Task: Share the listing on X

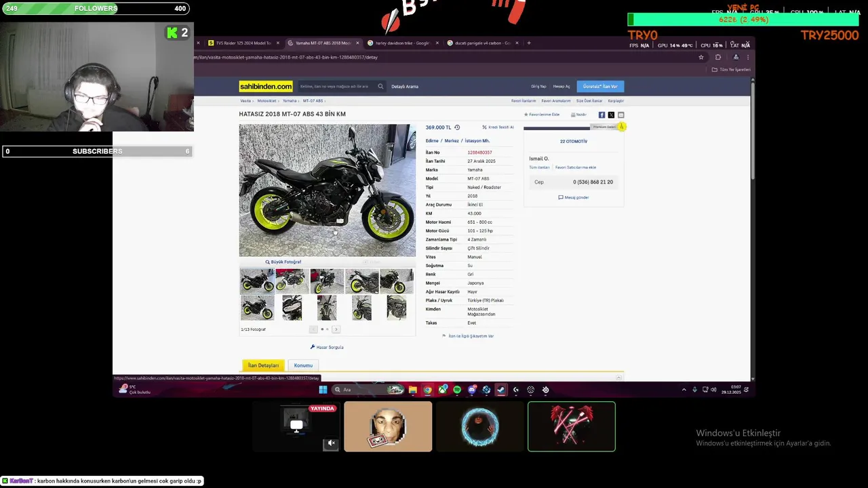Action: pyautogui.click(x=611, y=115)
